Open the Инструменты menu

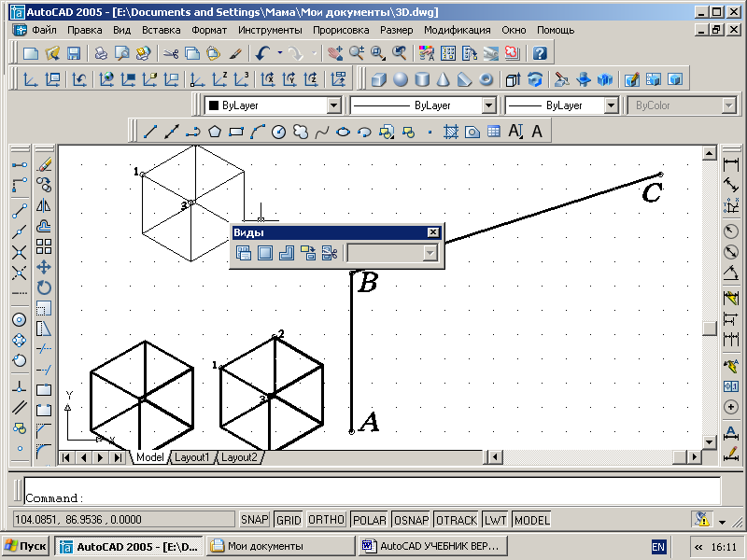pyautogui.click(x=270, y=30)
